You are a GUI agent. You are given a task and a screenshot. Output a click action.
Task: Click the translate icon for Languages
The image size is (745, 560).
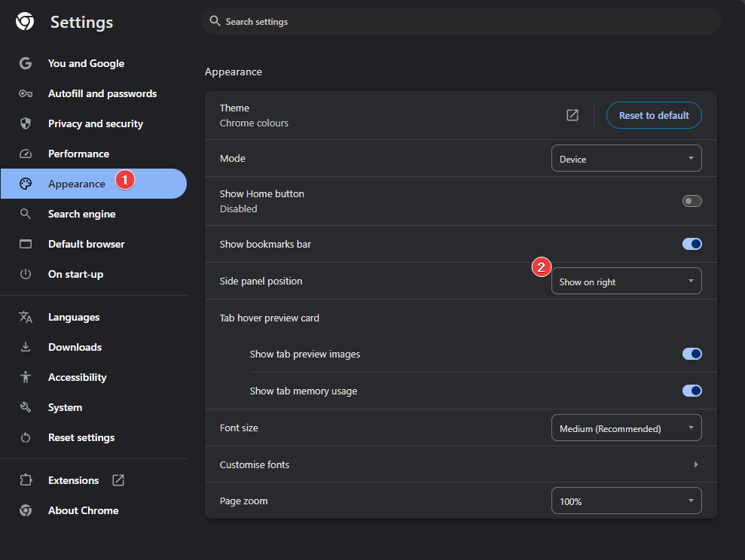click(x=25, y=317)
